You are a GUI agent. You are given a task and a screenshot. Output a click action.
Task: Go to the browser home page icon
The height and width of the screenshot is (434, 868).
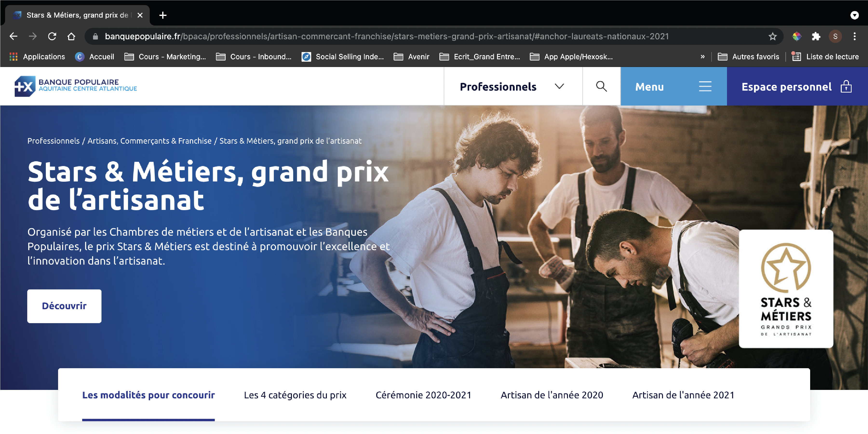tap(71, 36)
